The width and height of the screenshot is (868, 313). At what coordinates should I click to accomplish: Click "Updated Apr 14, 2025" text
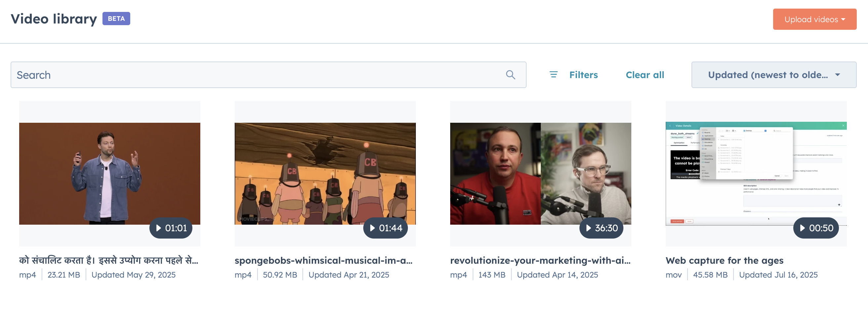coord(557,275)
